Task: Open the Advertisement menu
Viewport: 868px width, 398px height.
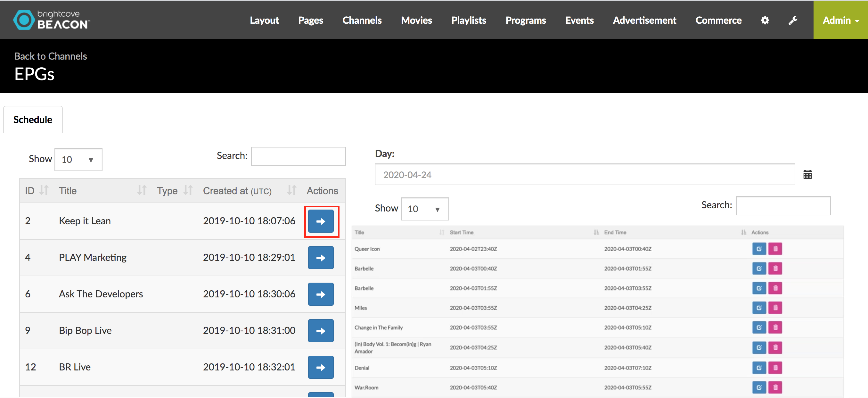Action: pyautogui.click(x=644, y=20)
